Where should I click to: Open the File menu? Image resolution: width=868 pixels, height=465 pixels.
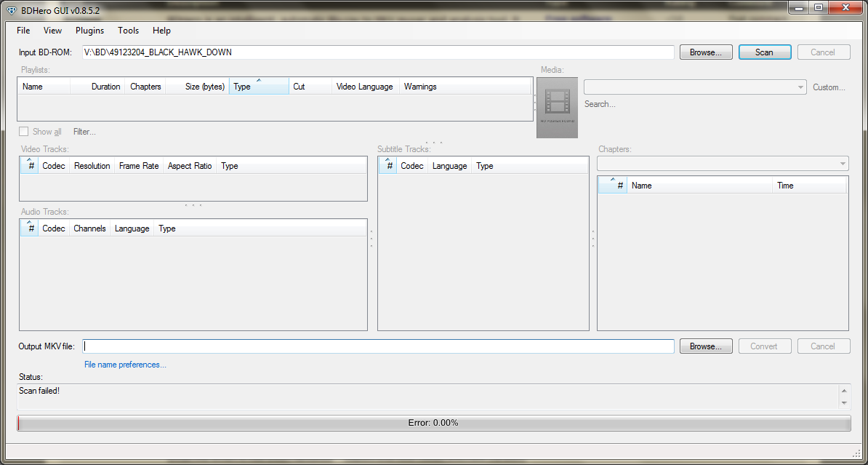click(x=23, y=31)
